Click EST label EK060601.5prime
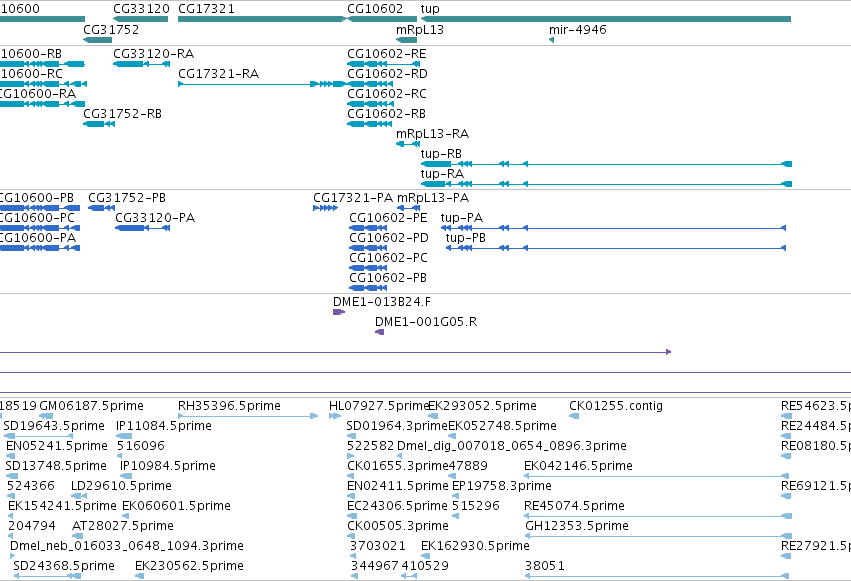This screenshot has width=851, height=581. tap(176, 507)
